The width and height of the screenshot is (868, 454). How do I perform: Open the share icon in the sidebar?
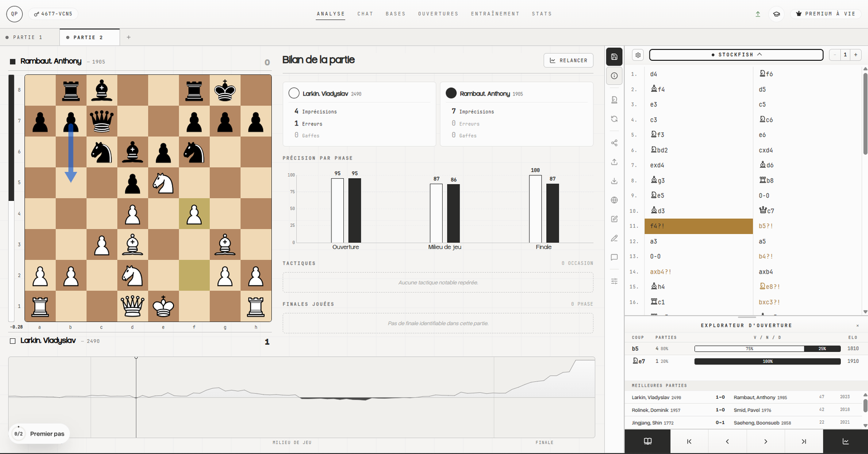[614, 143]
